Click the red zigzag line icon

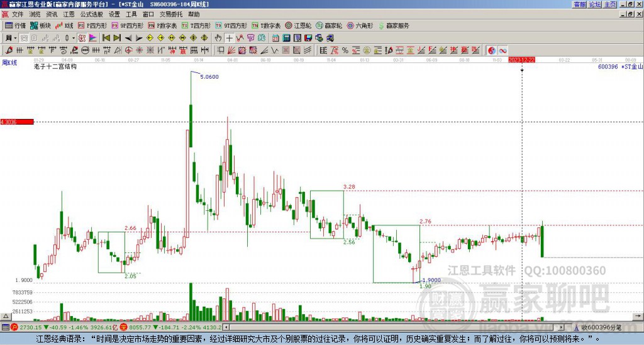(240, 38)
